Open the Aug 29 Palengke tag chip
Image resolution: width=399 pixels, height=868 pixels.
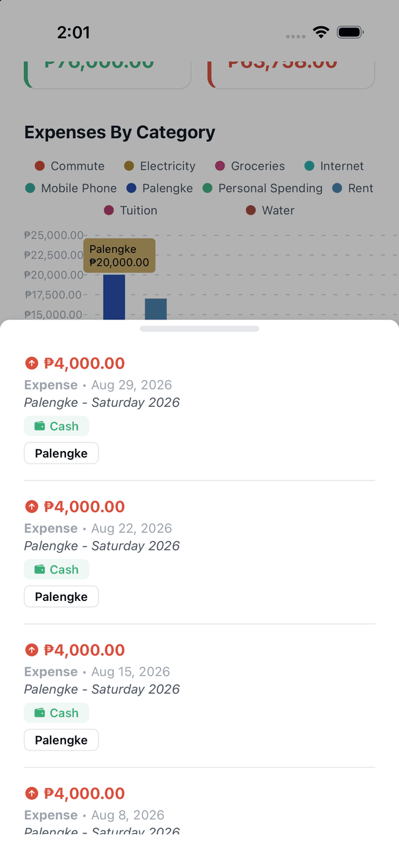pyautogui.click(x=61, y=454)
